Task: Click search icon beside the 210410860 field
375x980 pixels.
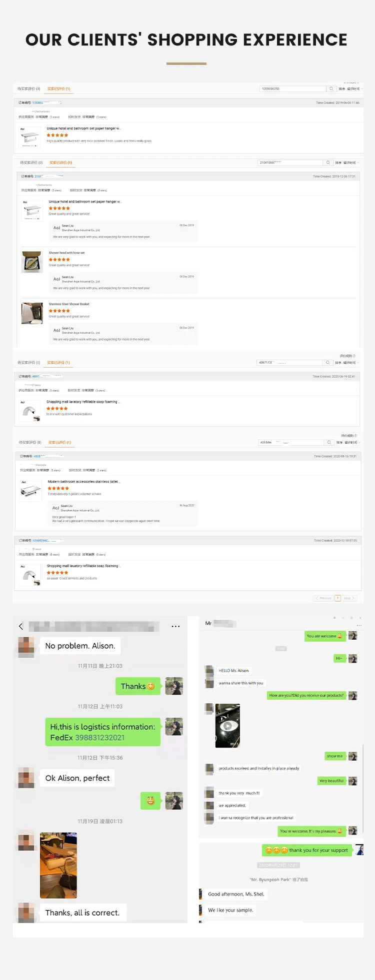Action: pos(328,163)
